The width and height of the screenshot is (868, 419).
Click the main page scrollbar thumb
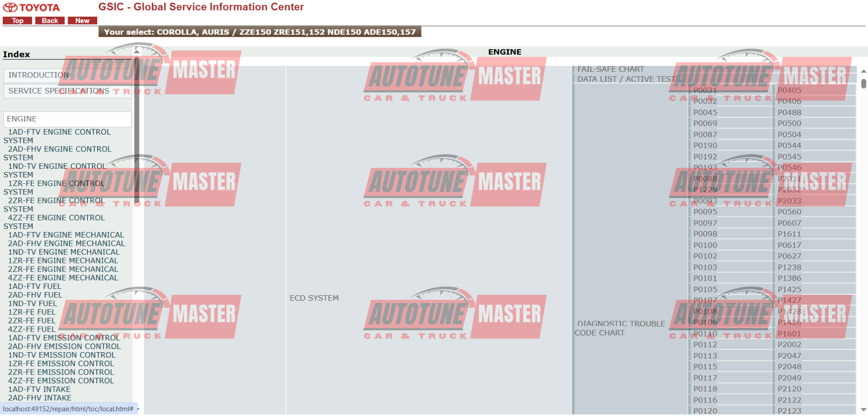pyautogui.click(x=863, y=84)
